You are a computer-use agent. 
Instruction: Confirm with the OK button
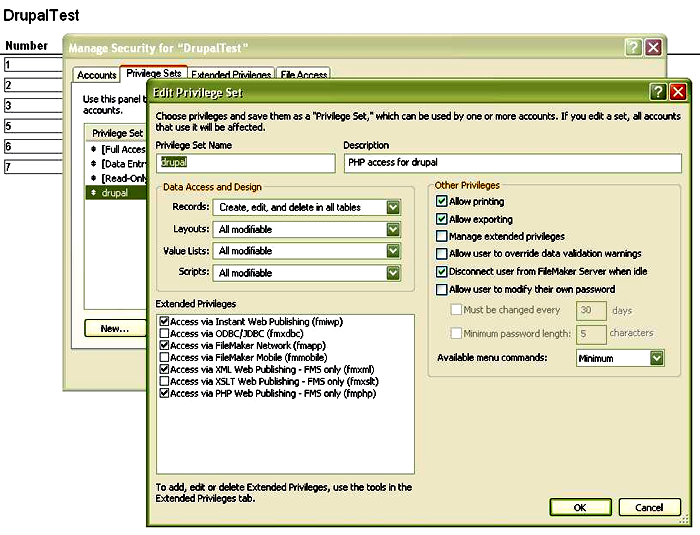[x=580, y=507]
